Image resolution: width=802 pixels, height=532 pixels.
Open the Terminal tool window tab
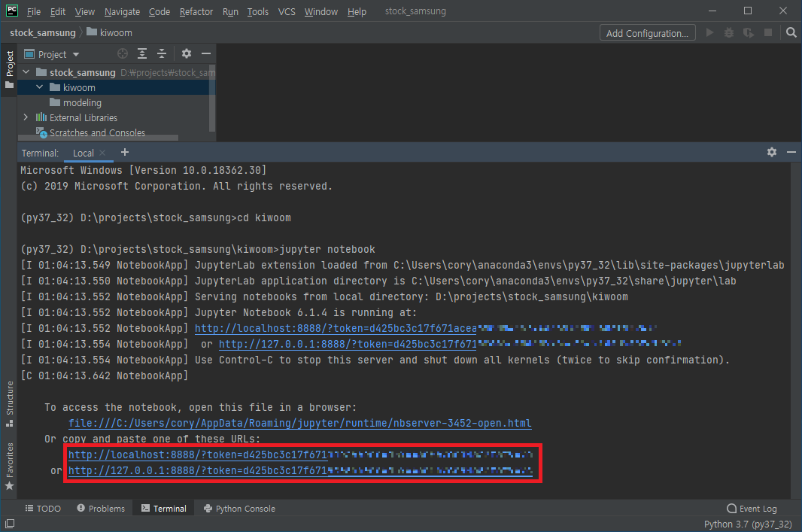click(x=164, y=509)
